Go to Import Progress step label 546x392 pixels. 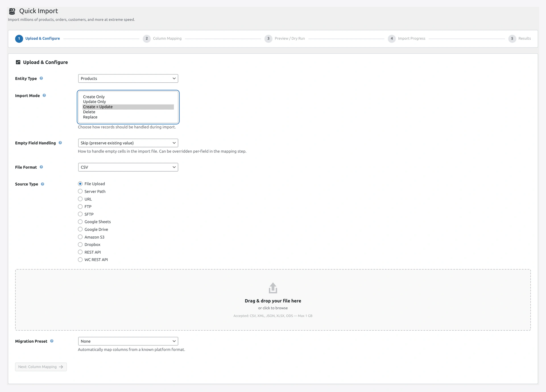[411, 38]
